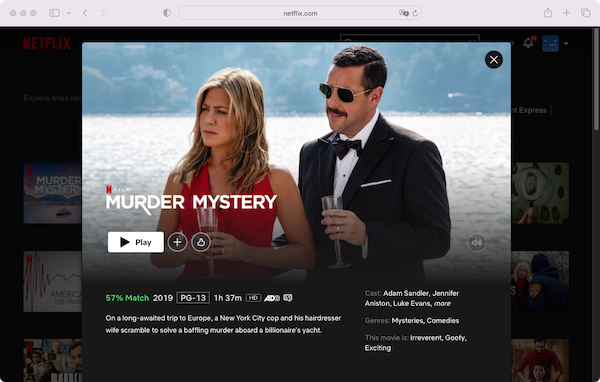Reload the Safari page
Viewport: 600px width, 382px height.
415,13
